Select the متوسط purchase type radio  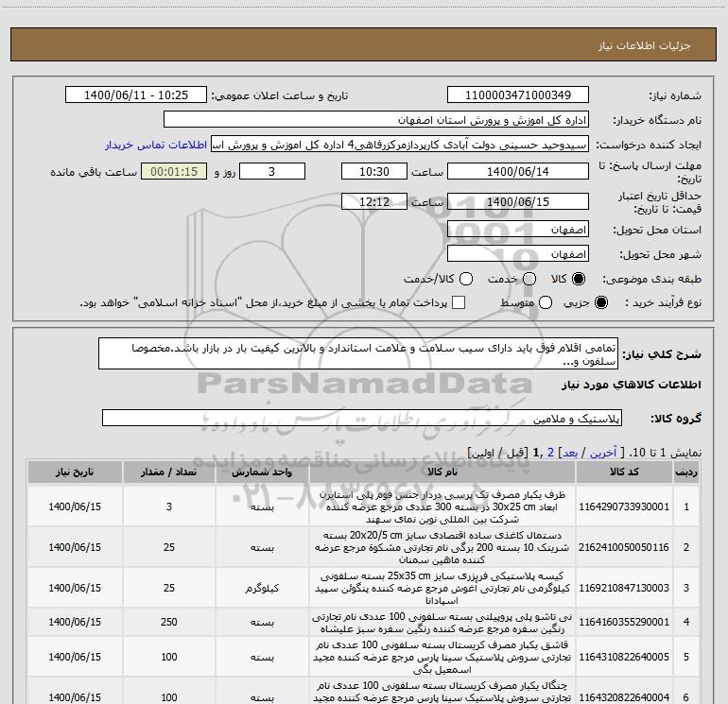click(x=546, y=302)
